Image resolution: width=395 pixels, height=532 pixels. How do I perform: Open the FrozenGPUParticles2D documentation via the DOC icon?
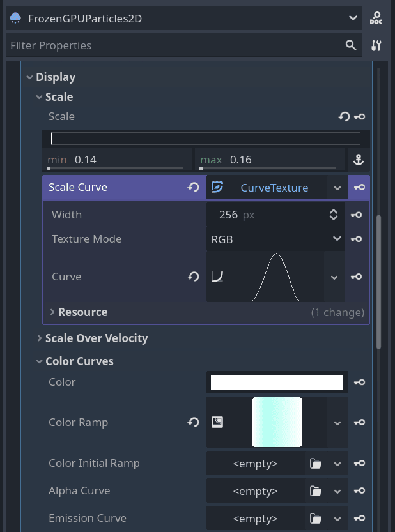click(376, 18)
